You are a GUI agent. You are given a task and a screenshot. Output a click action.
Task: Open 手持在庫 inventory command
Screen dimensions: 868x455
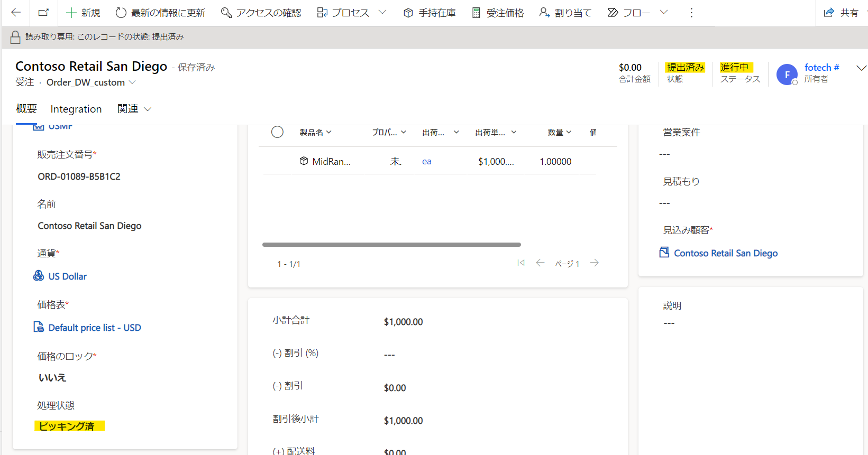coord(430,13)
